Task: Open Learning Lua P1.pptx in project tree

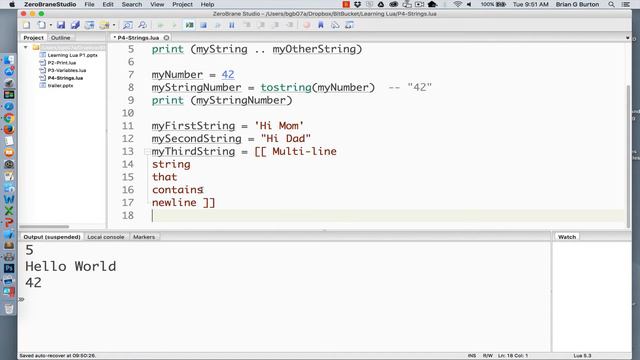Action: [x=72, y=55]
